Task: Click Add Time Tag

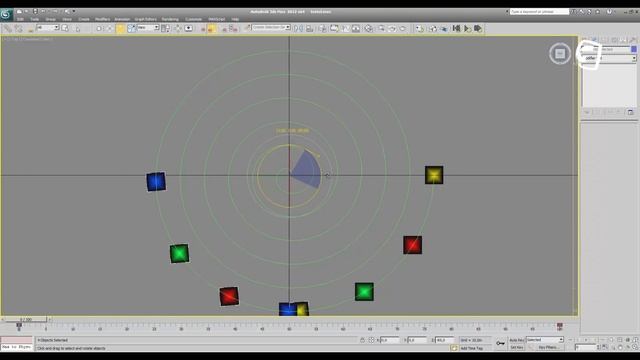Action: point(471,348)
